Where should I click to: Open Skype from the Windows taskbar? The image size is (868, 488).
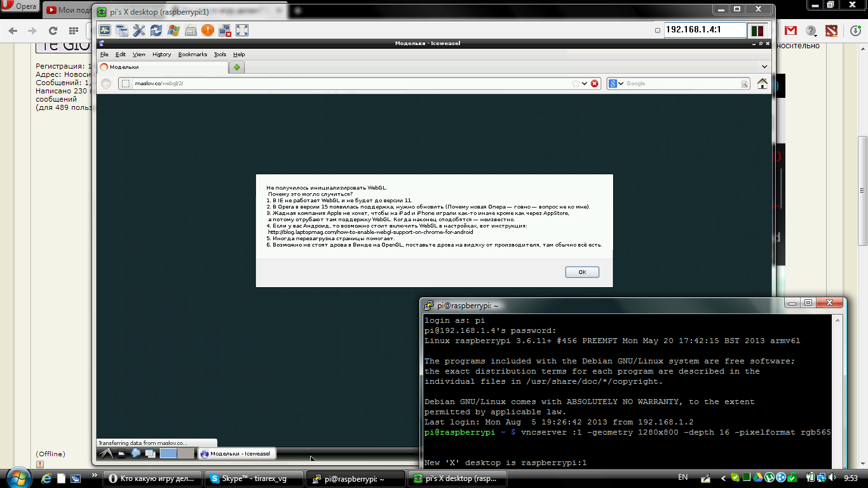[x=253, y=478]
